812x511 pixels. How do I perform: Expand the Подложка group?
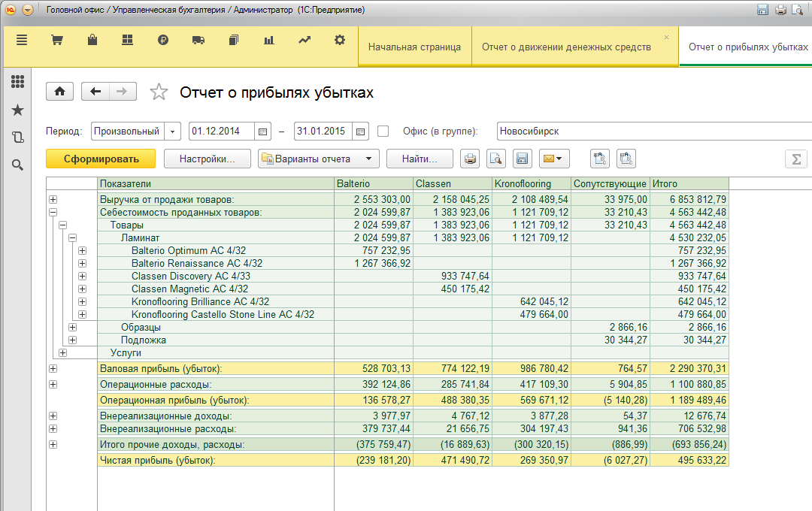pyautogui.click(x=72, y=340)
